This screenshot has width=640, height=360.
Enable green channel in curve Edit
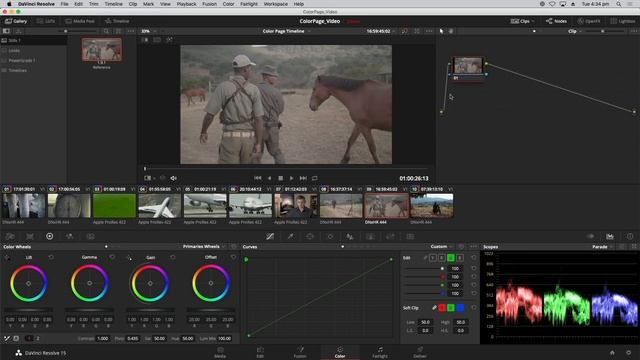(x=451, y=258)
